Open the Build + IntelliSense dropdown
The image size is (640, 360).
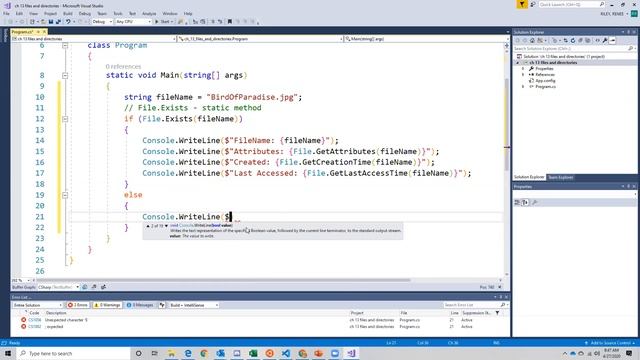tap(194, 305)
